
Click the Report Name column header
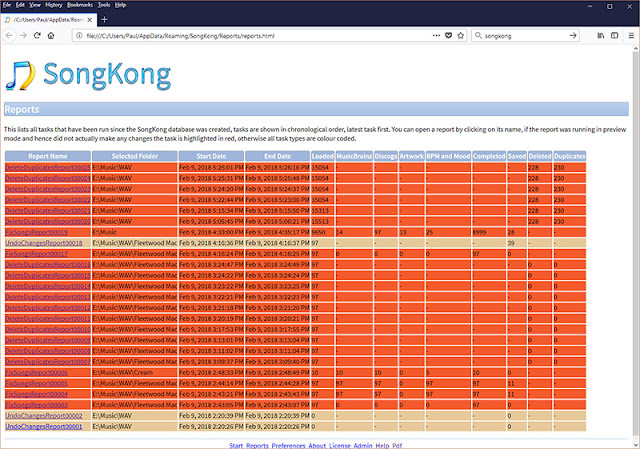[48, 156]
